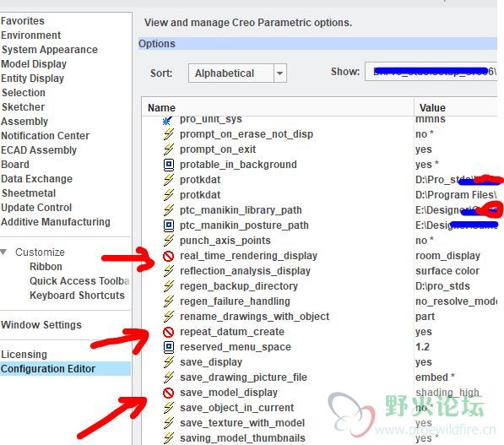Click the blue star icon next to pro_unit_sys
This screenshot has width=504, height=445.
(167, 121)
